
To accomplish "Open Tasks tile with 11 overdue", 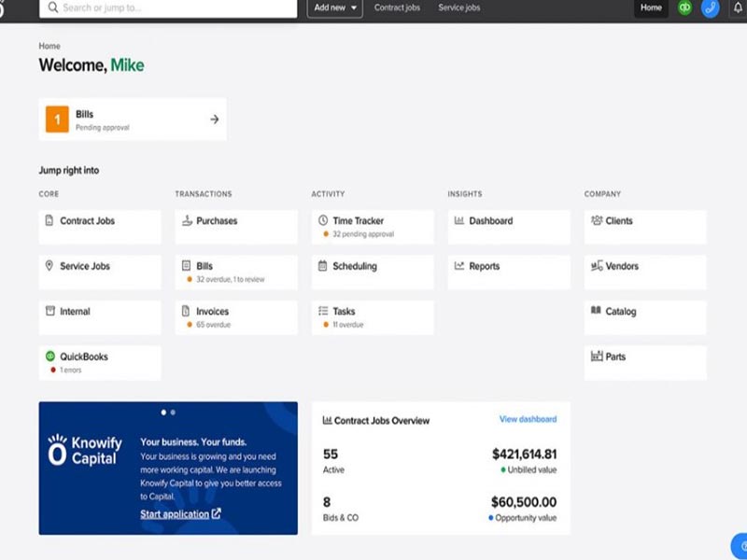I will pyautogui.click(x=373, y=317).
